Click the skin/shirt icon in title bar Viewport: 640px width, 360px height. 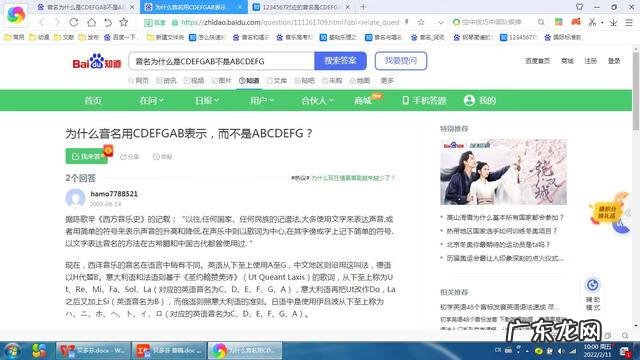(x=580, y=7)
